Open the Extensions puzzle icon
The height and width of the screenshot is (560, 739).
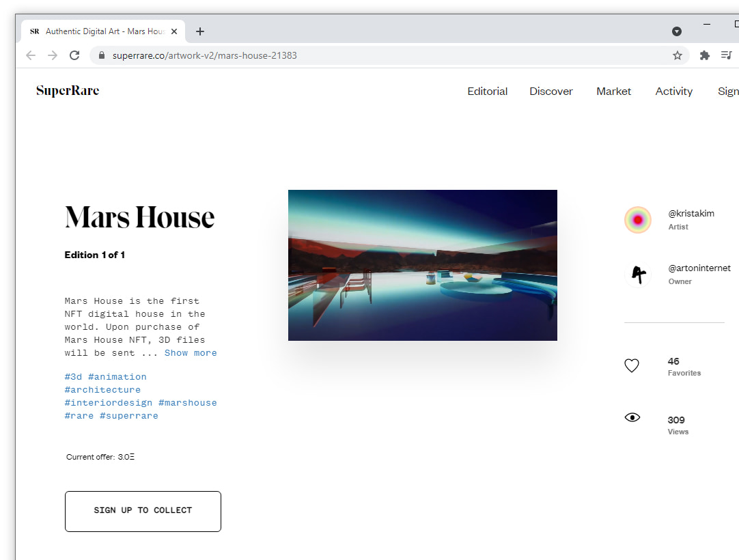(x=705, y=55)
